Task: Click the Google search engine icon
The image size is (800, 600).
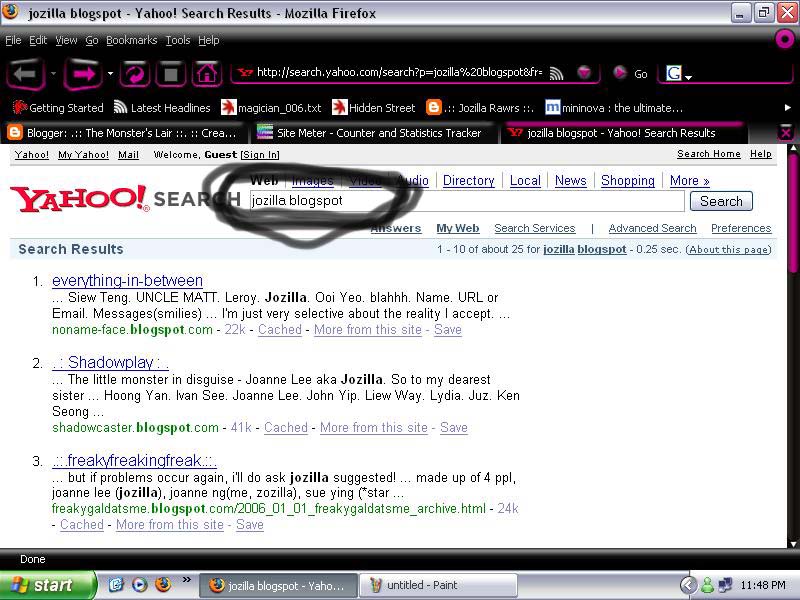Action: coord(673,73)
